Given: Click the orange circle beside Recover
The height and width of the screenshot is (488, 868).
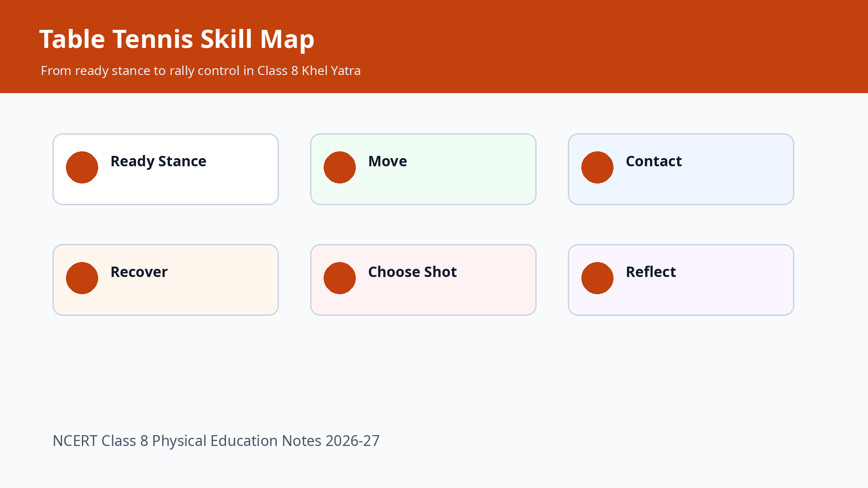Looking at the screenshot, I should pos(82,278).
